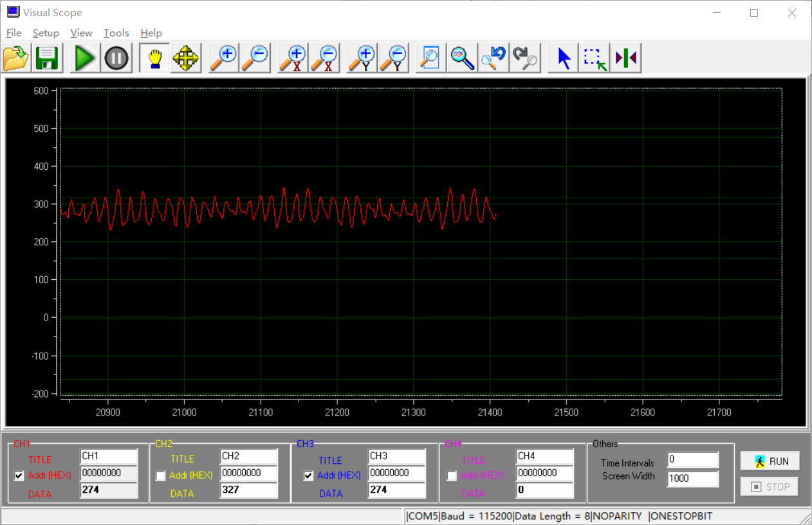Click the Baud = 115200 status text
The height and width of the screenshot is (525, 812).
(476, 516)
